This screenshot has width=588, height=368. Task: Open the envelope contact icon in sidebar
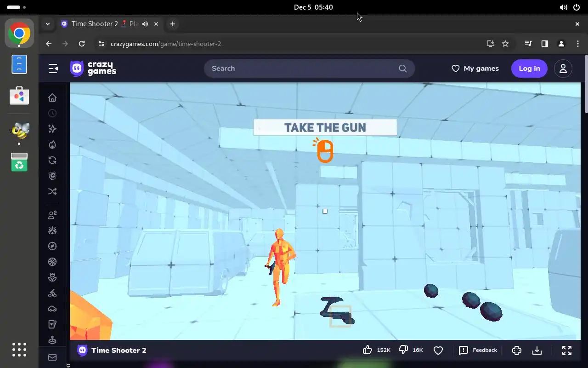(52, 357)
